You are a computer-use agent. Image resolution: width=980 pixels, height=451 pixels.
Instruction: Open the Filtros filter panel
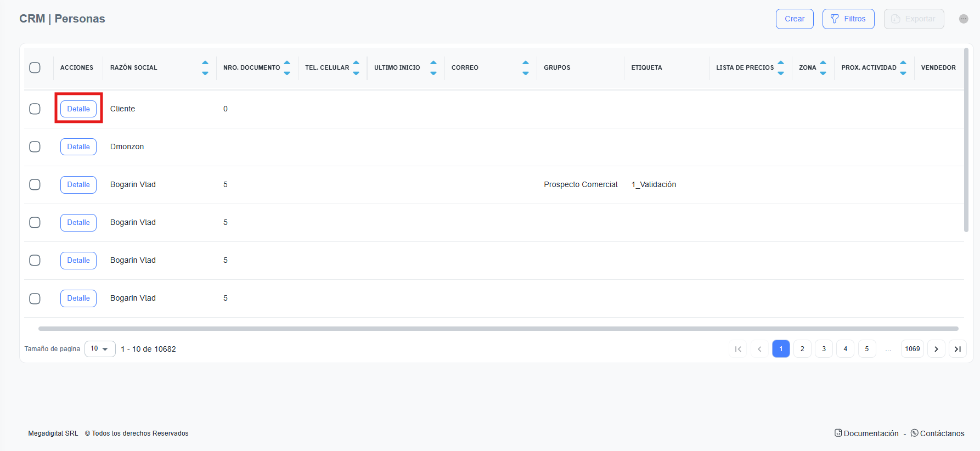848,19
